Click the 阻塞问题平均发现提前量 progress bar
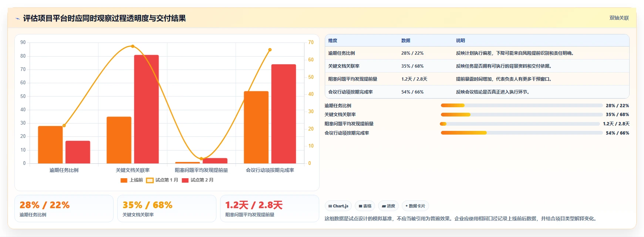The height and width of the screenshot is (237, 644). pos(520,124)
